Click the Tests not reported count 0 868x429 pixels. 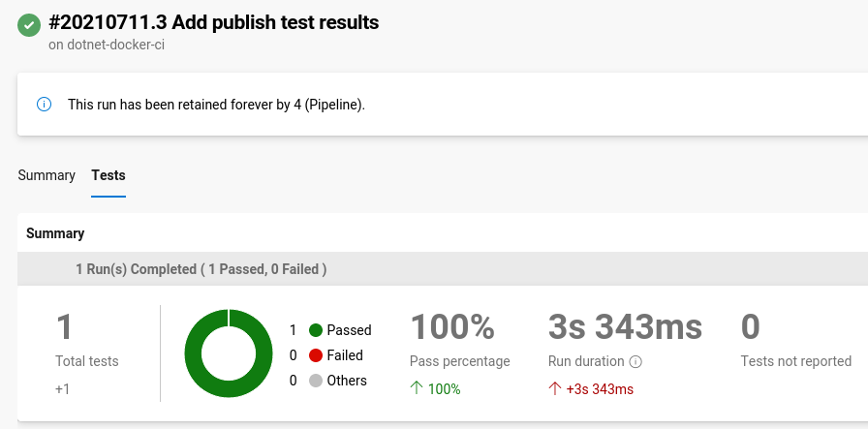(750, 327)
